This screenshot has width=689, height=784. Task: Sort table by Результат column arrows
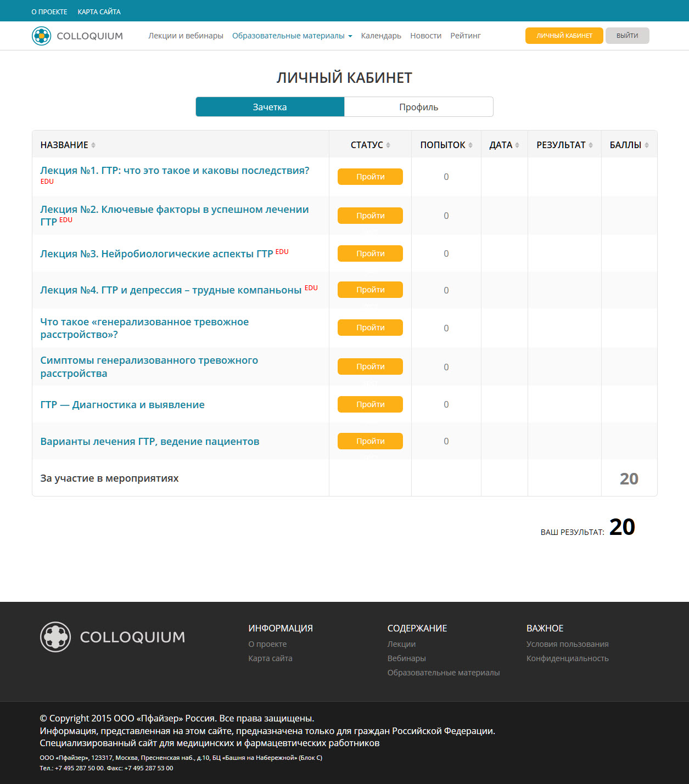[x=591, y=145]
